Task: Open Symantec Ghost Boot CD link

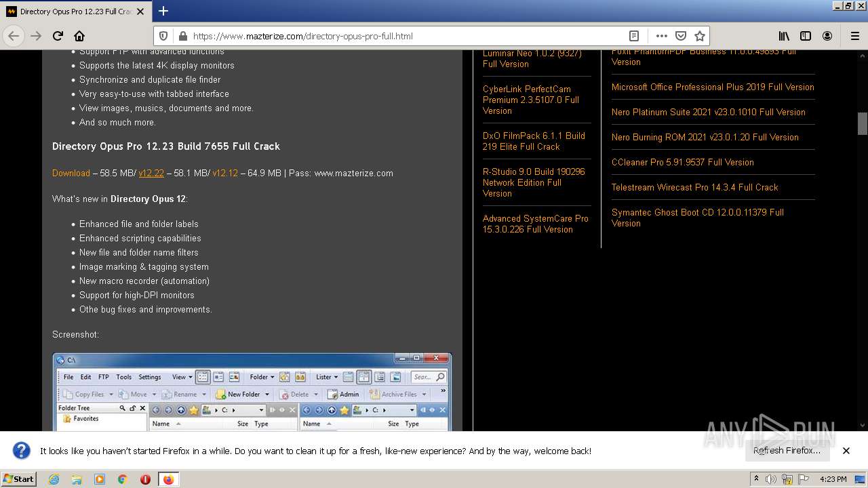Action: pos(698,218)
